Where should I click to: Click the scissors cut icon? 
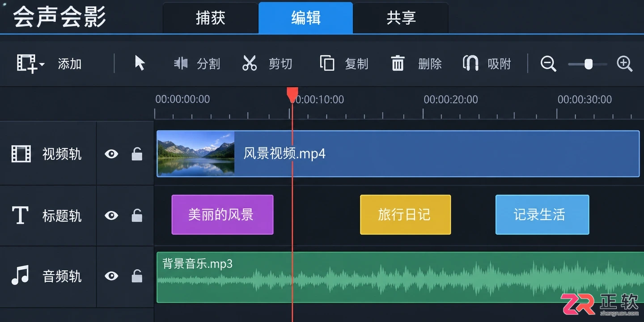(250, 63)
